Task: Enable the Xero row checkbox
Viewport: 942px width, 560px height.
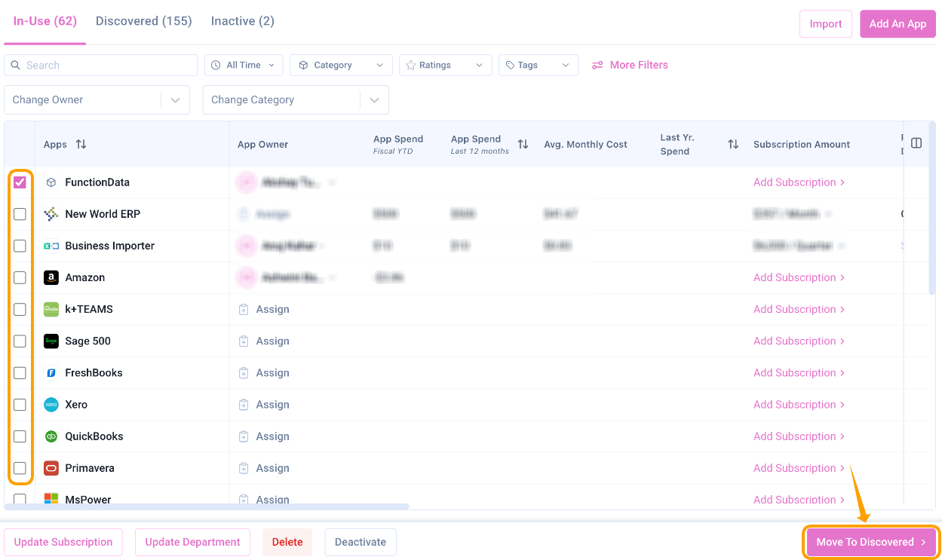Action: 20,404
